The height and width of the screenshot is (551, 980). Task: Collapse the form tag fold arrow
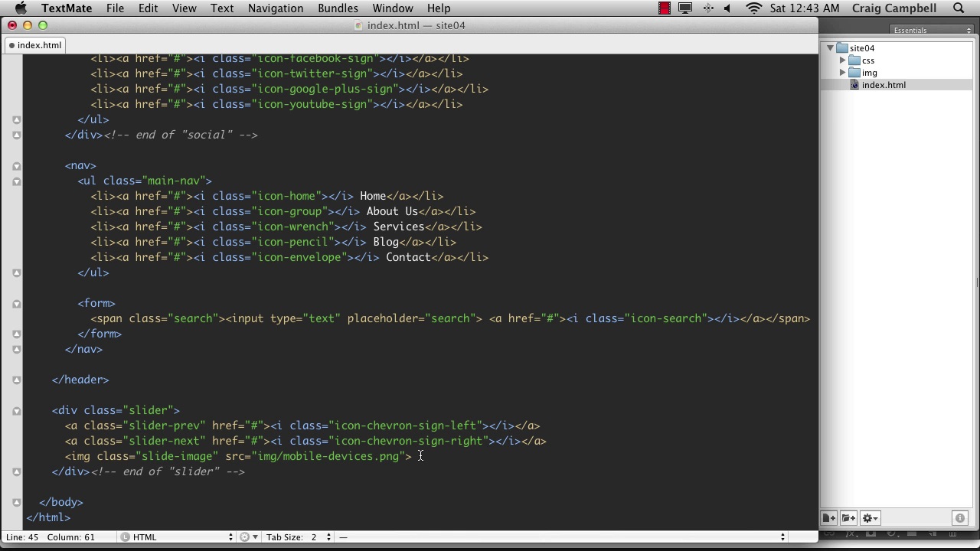(16, 304)
